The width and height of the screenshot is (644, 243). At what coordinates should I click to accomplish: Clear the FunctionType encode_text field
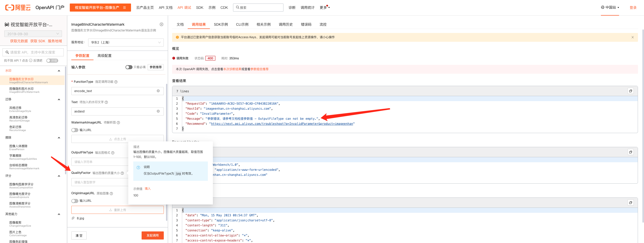pyautogui.click(x=158, y=91)
